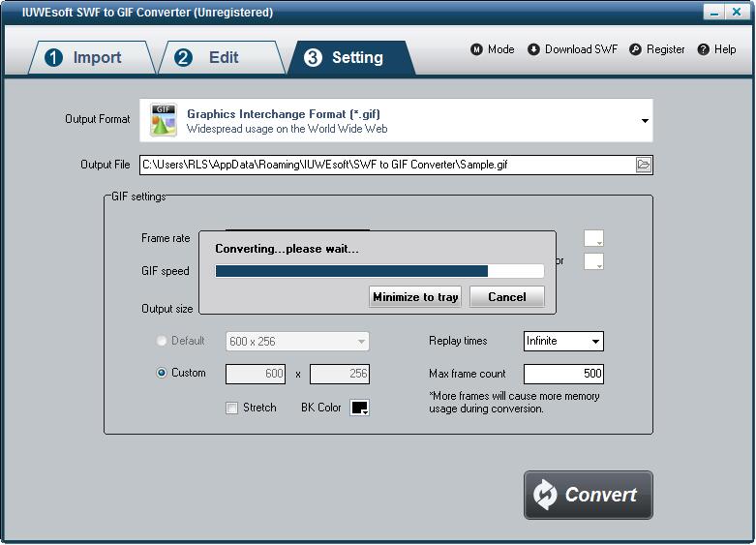
Task: Click the 'GIF speed' label
Action: tap(165, 271)
